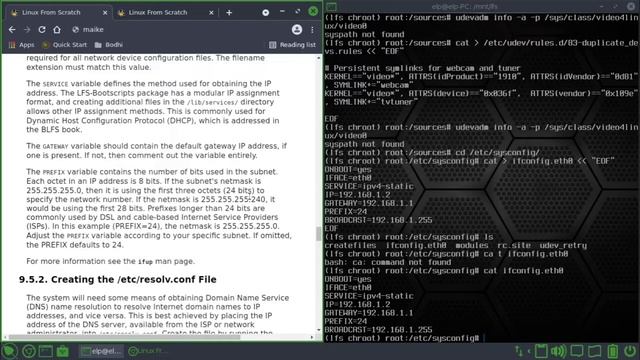The height and width of the screenshot is (360, 640).
Task: Open the browser profile avatar
Action: [297, 29]
